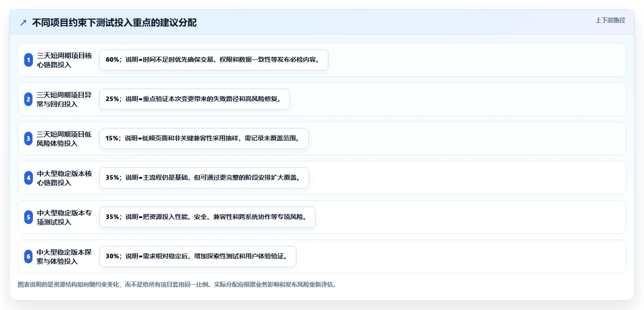Click the 35% value box about 性能、安全、兼容性
644x310 pixels.
[207, 217]
